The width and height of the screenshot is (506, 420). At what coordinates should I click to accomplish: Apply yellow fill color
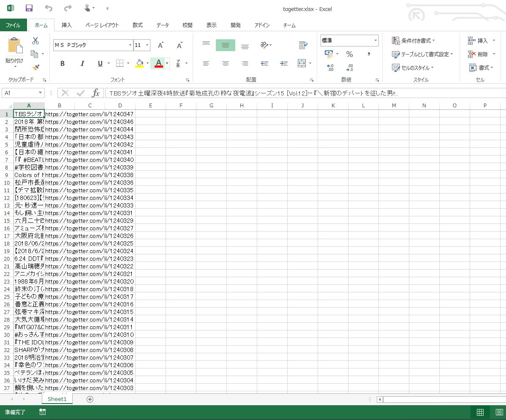139,63
